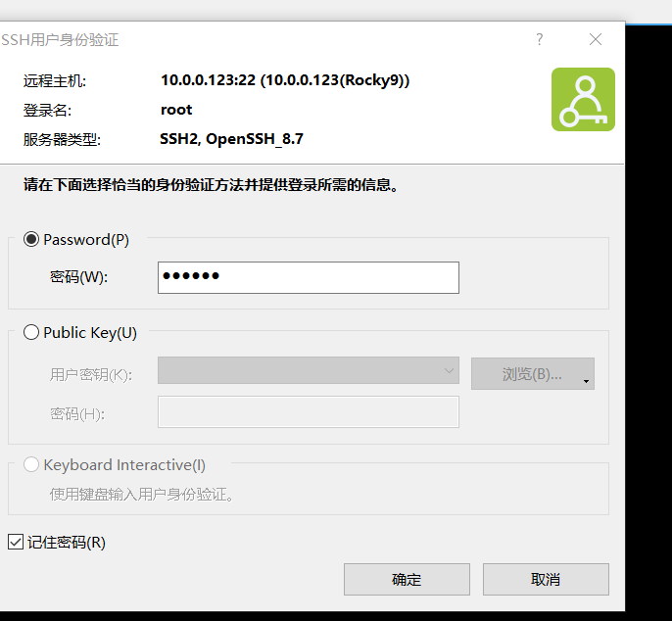The height and width of the screenshot is (621, 672).
Task: Close the SSH用户身份验证 dialog
Action: click(596, 39)
